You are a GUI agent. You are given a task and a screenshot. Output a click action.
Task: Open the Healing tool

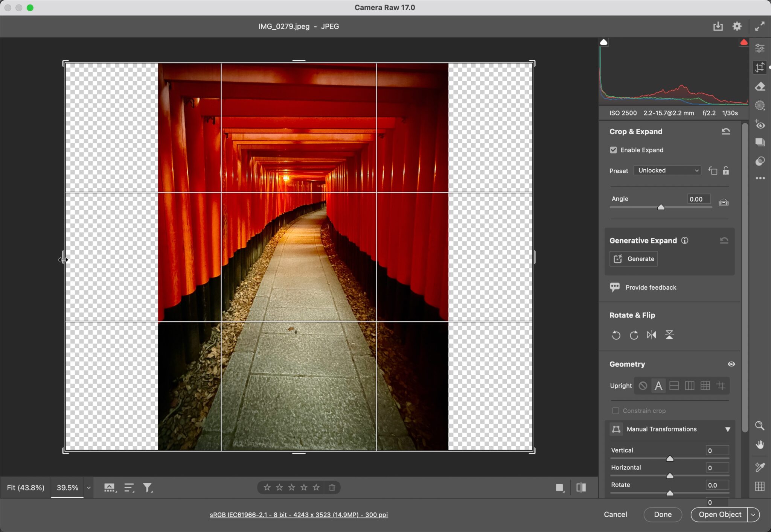pos(760,86)
